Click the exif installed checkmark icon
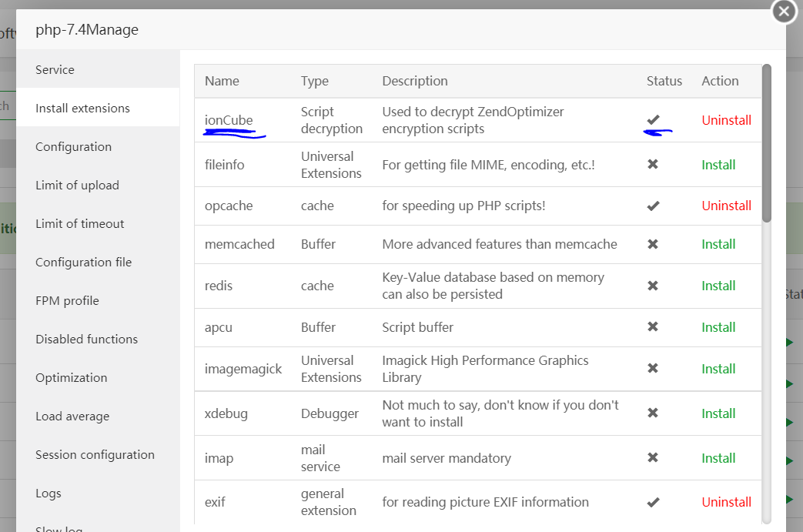The height and width of the screenshot is (532, 803). tap(653, 502)
